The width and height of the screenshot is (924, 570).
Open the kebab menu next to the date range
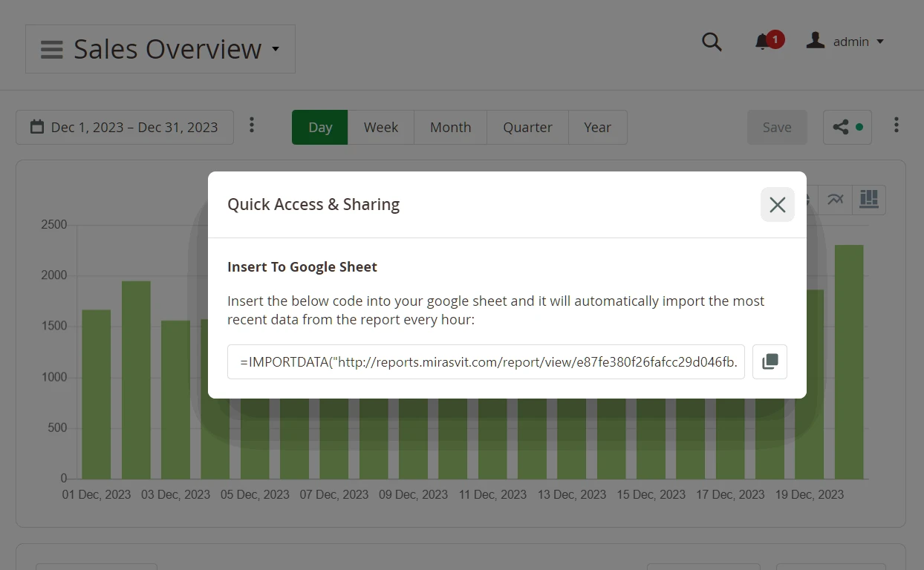(252, 125)
